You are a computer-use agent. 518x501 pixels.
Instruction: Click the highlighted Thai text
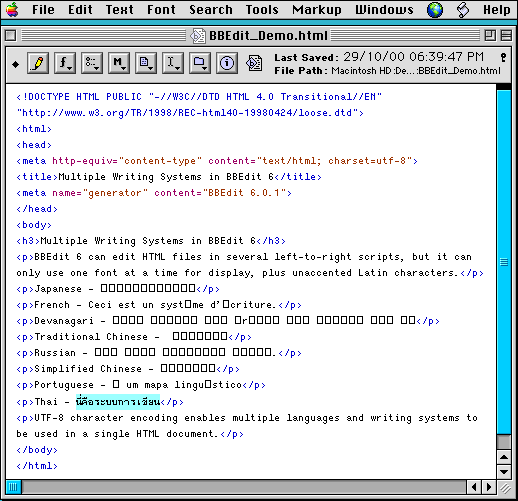pyautogui.click(x=118, y=401)
